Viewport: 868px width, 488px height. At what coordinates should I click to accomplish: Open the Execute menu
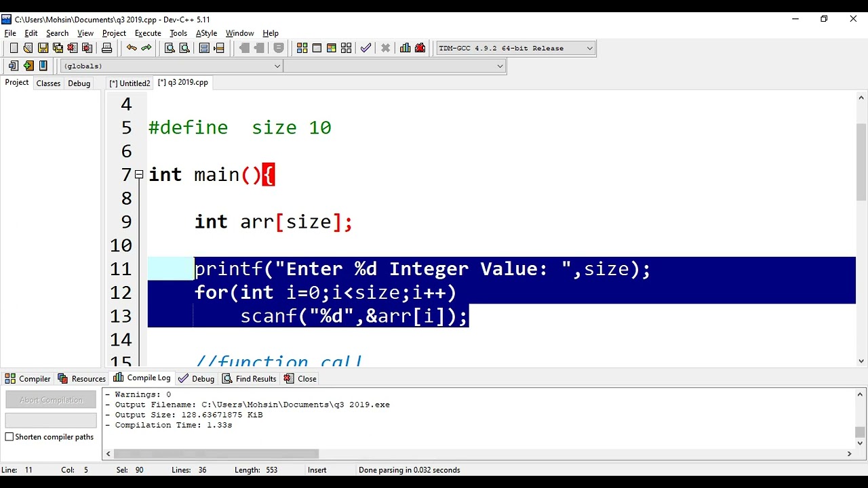coord(148,33)
